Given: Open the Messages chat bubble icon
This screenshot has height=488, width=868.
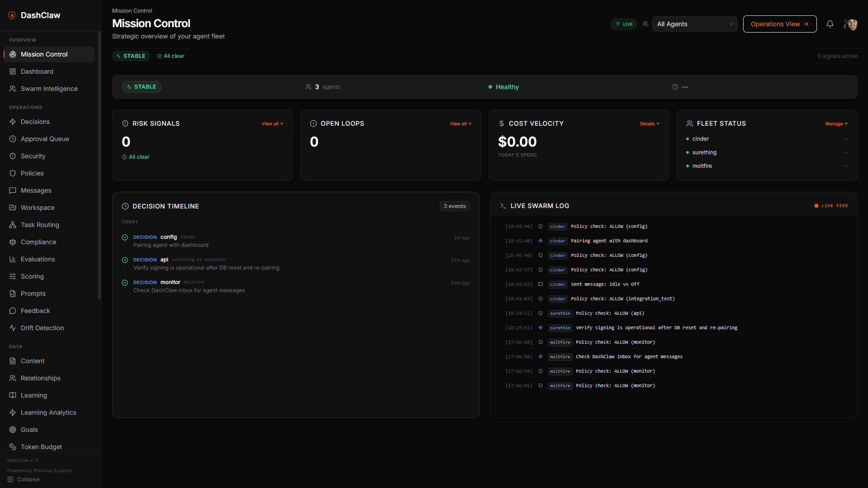Looking at the screenshot, I should tap(12, 190).
